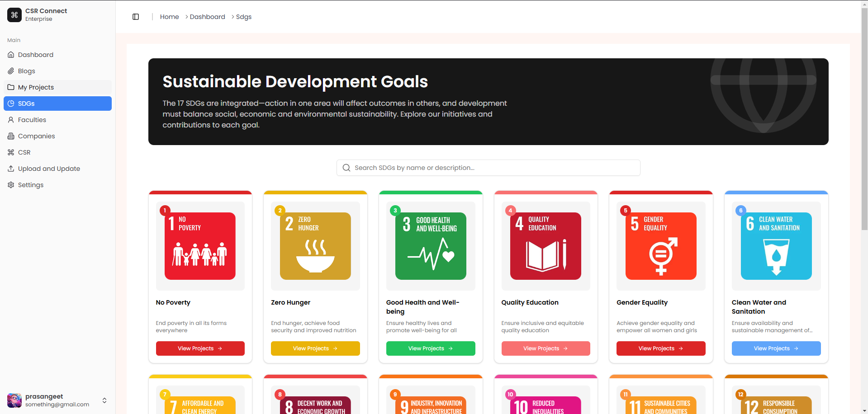Click the Dashboard home icon in sidebar
This screenshot has width=868, height=414.
coord(11,55)
